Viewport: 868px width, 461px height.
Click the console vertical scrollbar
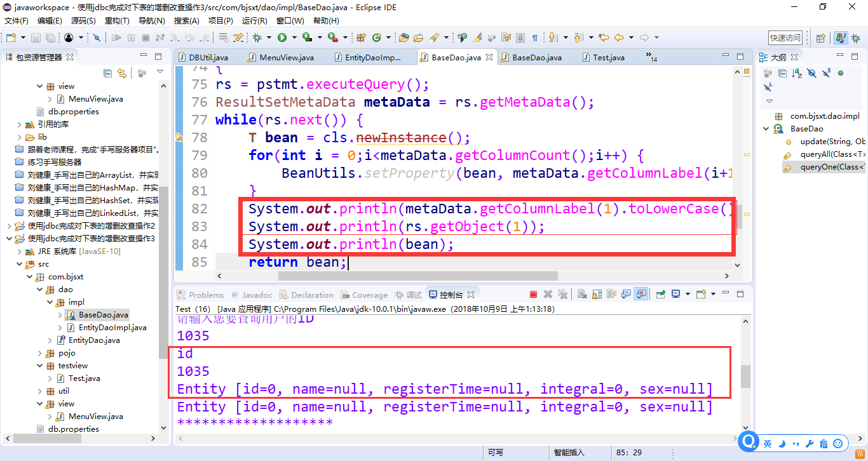coord(745,377)
